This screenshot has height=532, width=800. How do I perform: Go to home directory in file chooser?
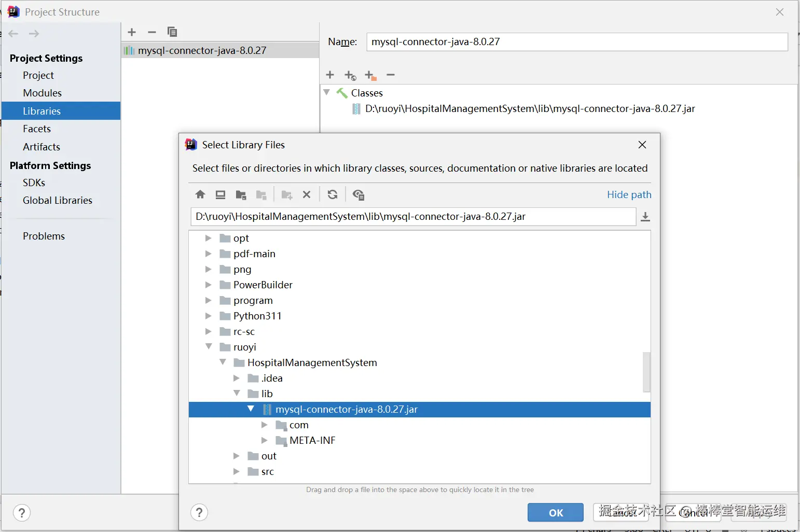[x=200, y=194]
